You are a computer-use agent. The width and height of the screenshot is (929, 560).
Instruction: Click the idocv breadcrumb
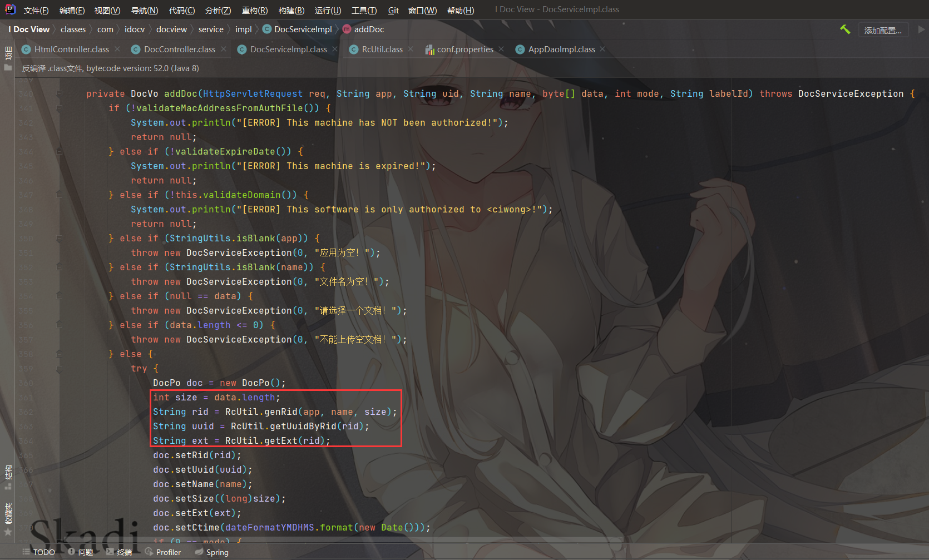click(135, 29)
